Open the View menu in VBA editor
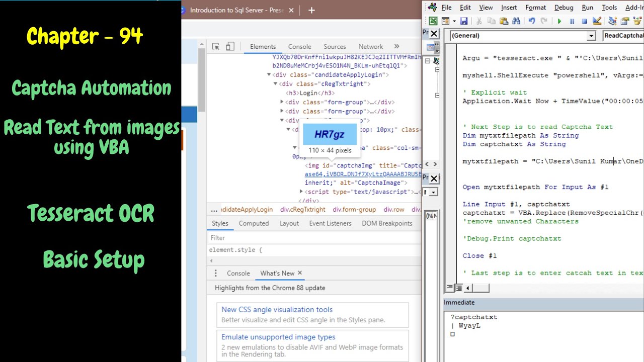The width and height of the screenshot is (644, 362). click(x=486, y=8)
